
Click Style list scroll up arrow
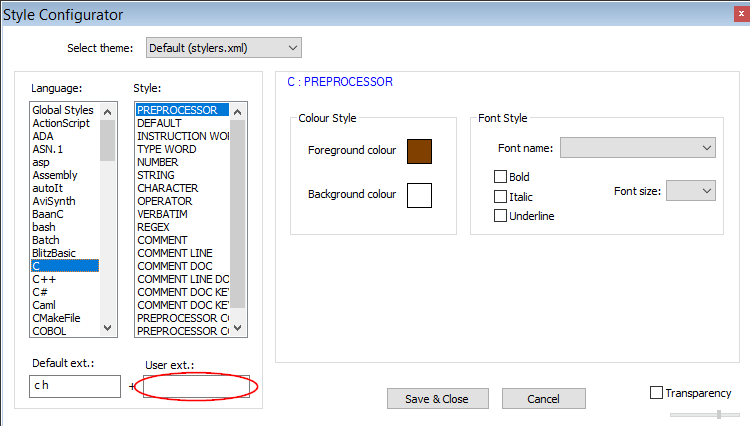(238, 112)
